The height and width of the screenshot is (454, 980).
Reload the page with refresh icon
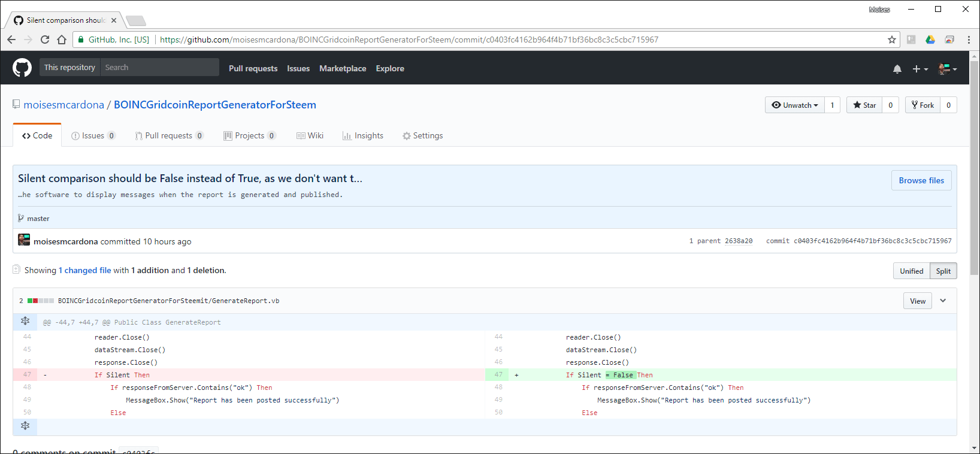[45, 40]
